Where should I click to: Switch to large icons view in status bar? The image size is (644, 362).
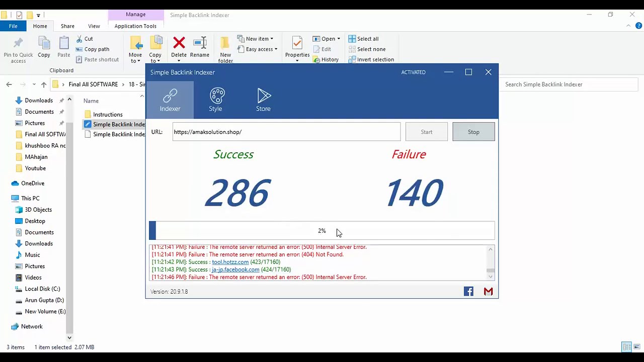(636, 347)
